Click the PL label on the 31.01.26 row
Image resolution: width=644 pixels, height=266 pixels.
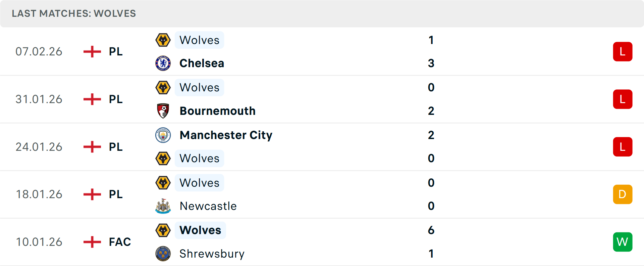115,99
